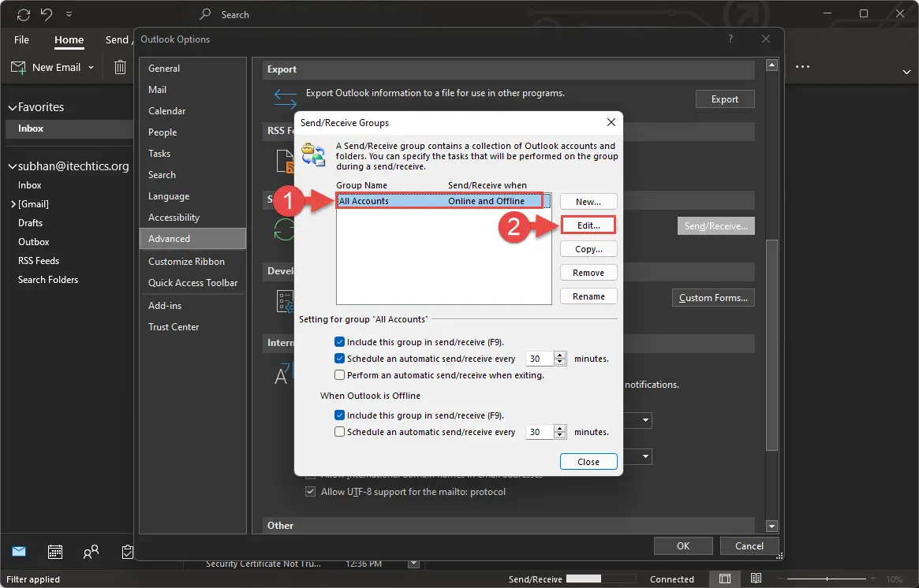The image size is (919, 588).
Task: Open the Calendar view icon in navigation bar
Action: tap(55, 551)
